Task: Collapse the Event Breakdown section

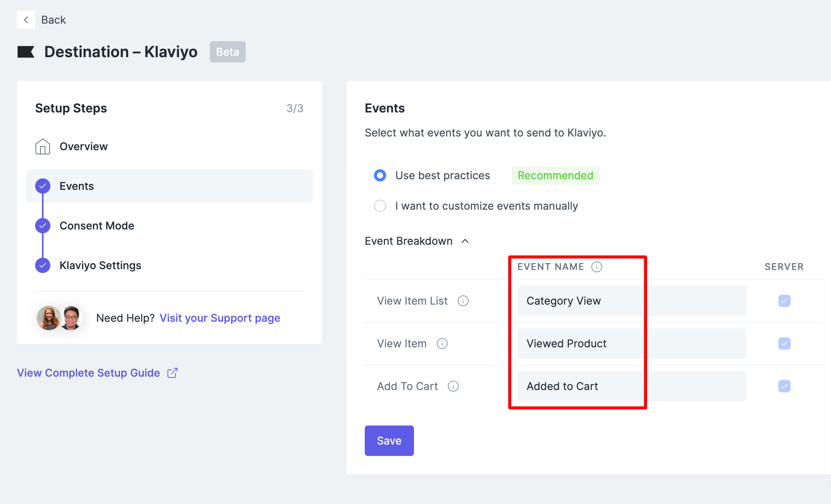Action: [x=465, y=241]
